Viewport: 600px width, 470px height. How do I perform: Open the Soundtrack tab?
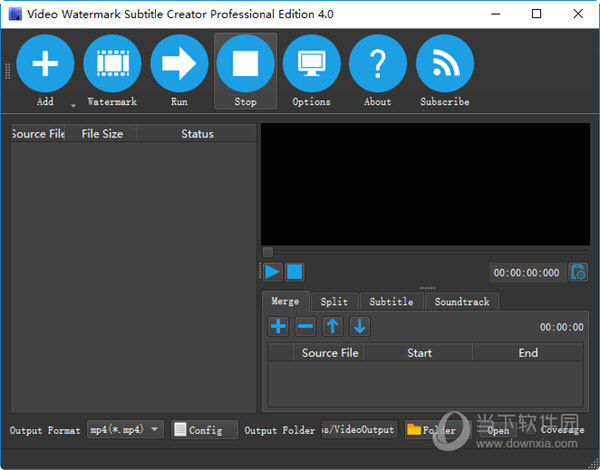pos(462,302)
